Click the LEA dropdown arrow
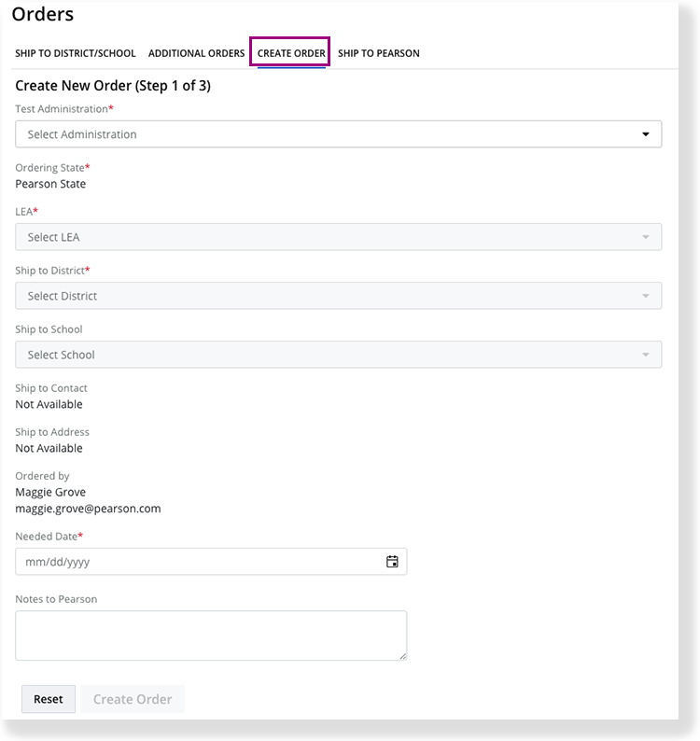700x741 pixels. (x=645, y=237)
